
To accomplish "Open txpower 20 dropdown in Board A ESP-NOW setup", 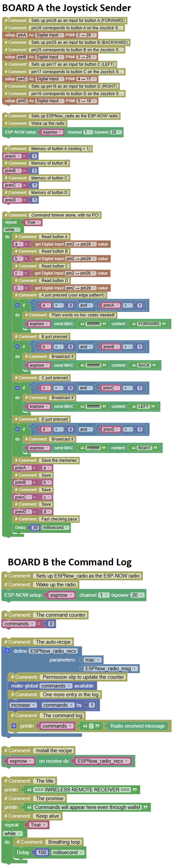I will point(116,132).
